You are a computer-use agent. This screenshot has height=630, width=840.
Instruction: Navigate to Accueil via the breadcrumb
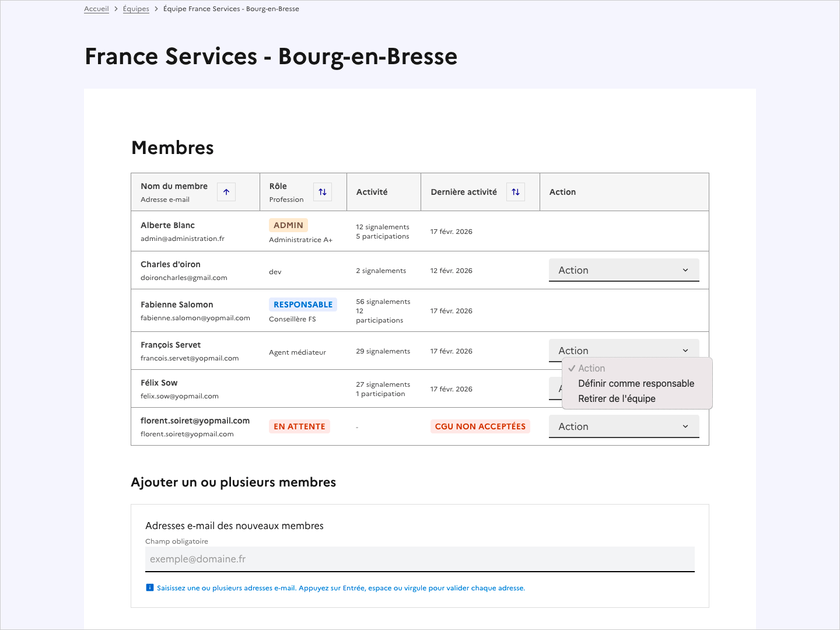coord(96,8)
